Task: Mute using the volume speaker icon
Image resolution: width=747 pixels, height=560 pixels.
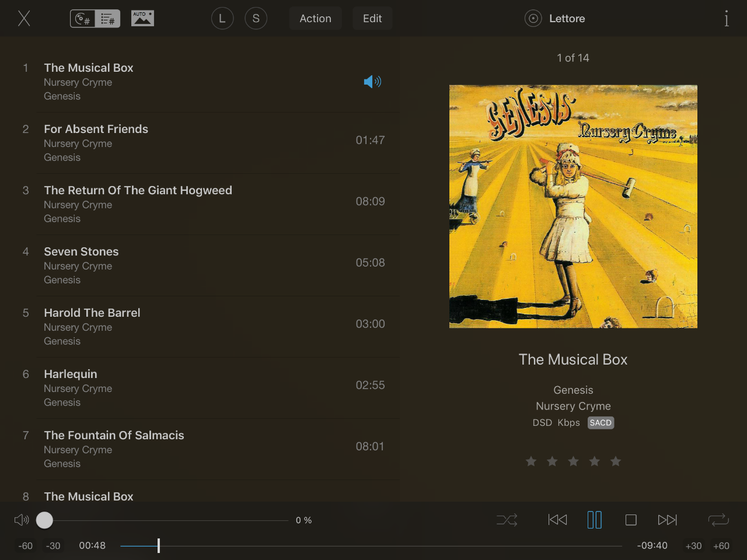Action: click(22, 520)
